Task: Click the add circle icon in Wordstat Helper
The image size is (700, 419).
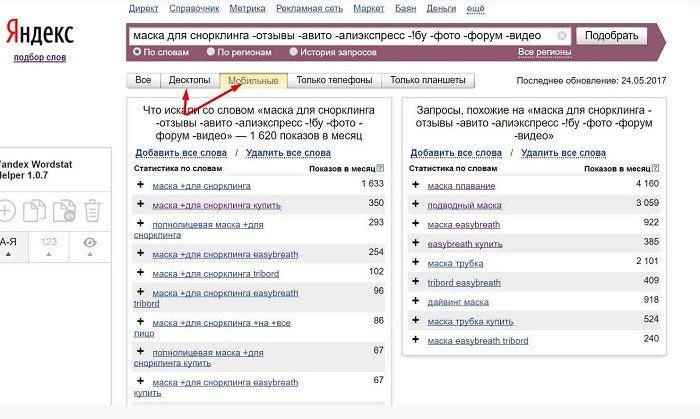Action: [7, 211]
